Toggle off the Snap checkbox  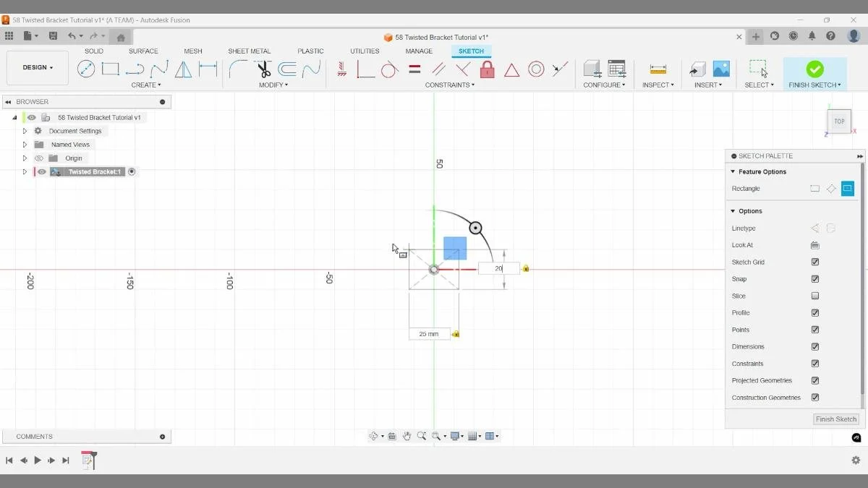(x=814, y=278)
